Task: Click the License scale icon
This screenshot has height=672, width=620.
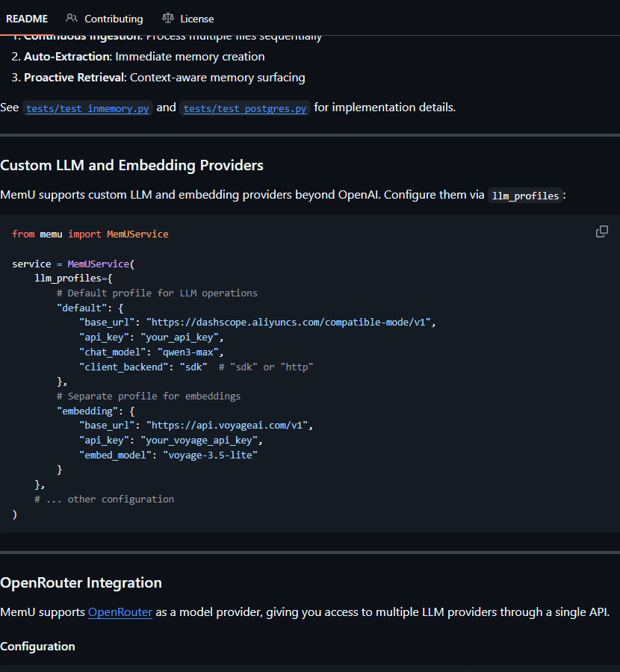Action: tap(168, 19)
